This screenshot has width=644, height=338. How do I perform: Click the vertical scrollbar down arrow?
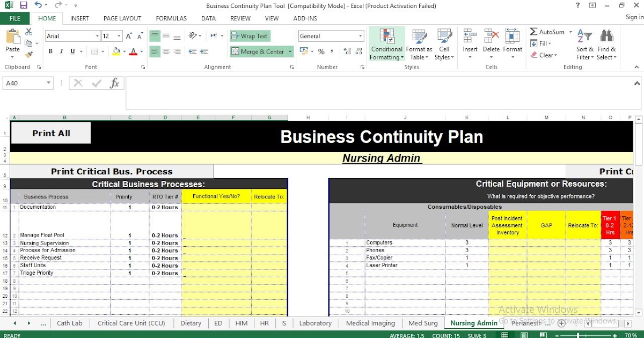[639, 312]
